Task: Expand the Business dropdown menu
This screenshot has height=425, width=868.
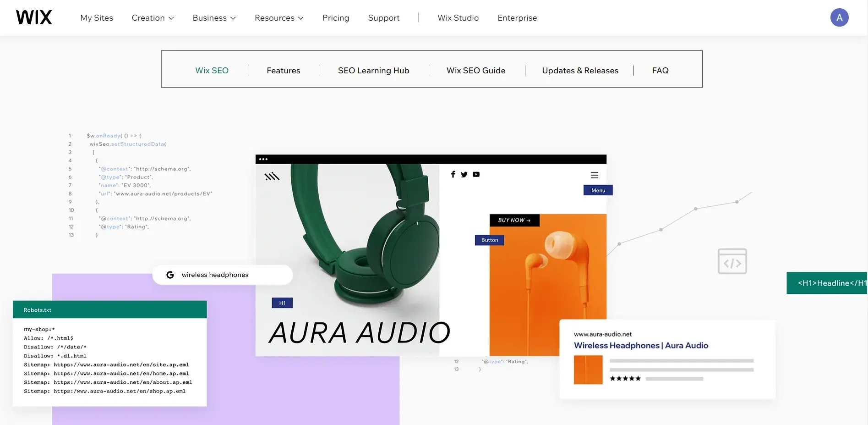Action: (x=214, y=18)
